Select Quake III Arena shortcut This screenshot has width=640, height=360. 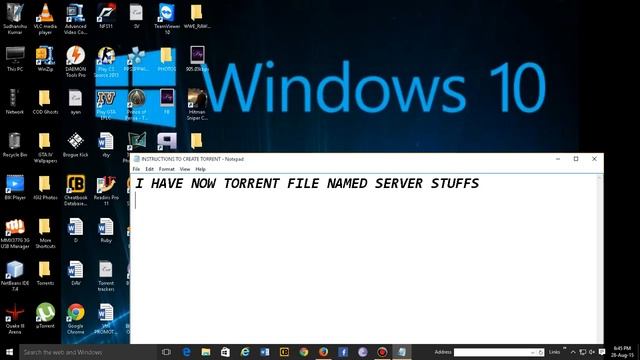(x=15, y=319)
